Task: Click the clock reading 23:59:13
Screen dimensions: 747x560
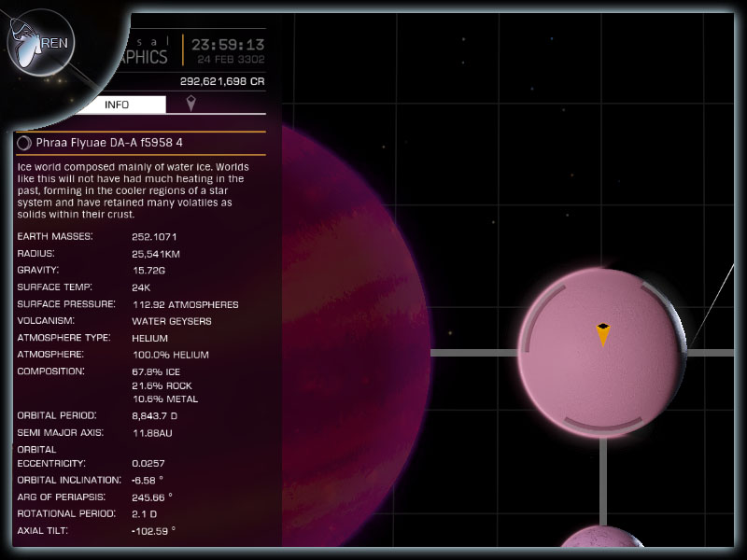Action: [x=228, y=45]
